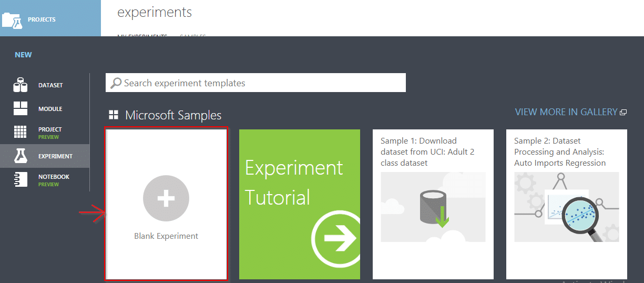The width and height of the screenshot is (644, 283).
Task: Choose MODULE in the New menu
Action: point(50,109)
